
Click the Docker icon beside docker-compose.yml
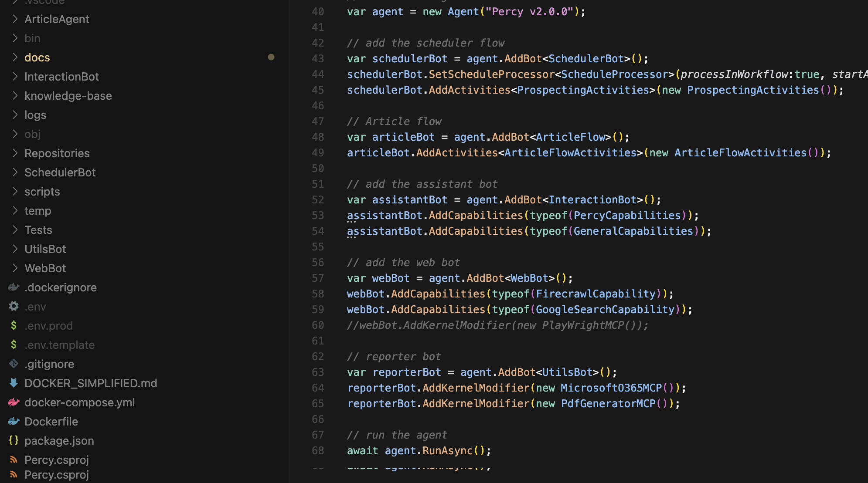13,402
